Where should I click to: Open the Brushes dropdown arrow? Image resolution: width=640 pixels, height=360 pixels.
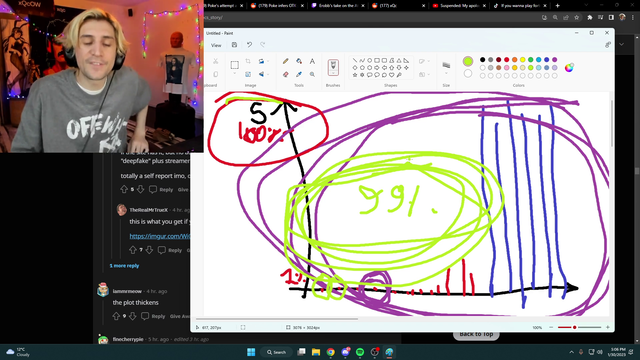[x=333, y=74]
